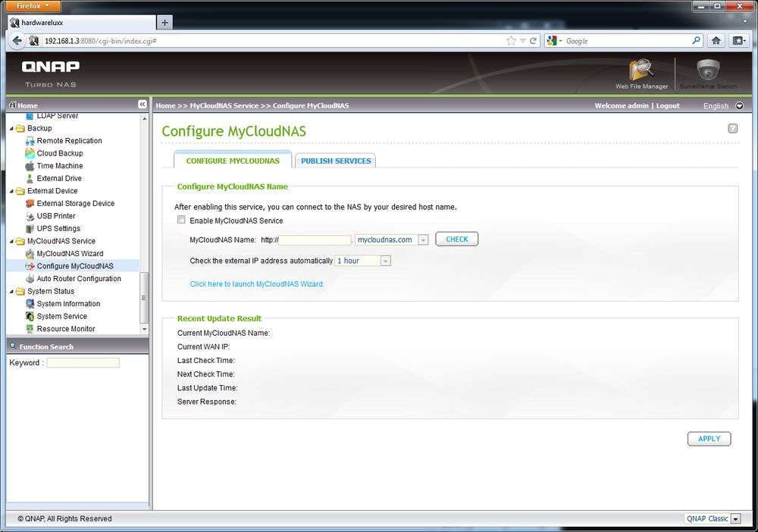Open Remote Replication in sidebar
758x532 pixels.
(x=69, y=141)
